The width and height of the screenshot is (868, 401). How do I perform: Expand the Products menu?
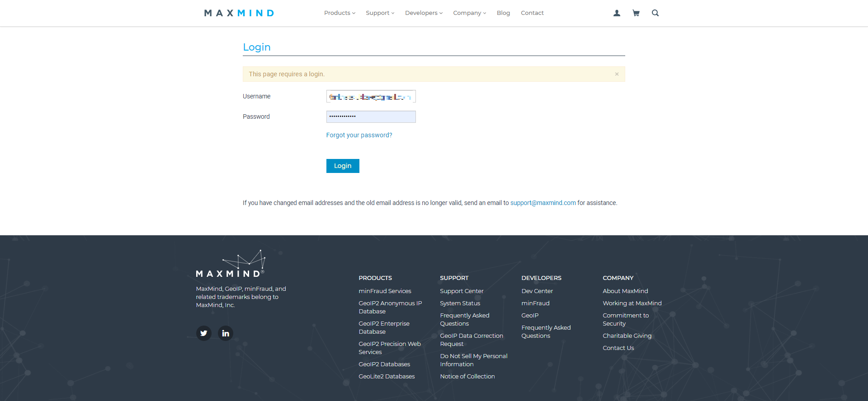(x=340, y=13)
